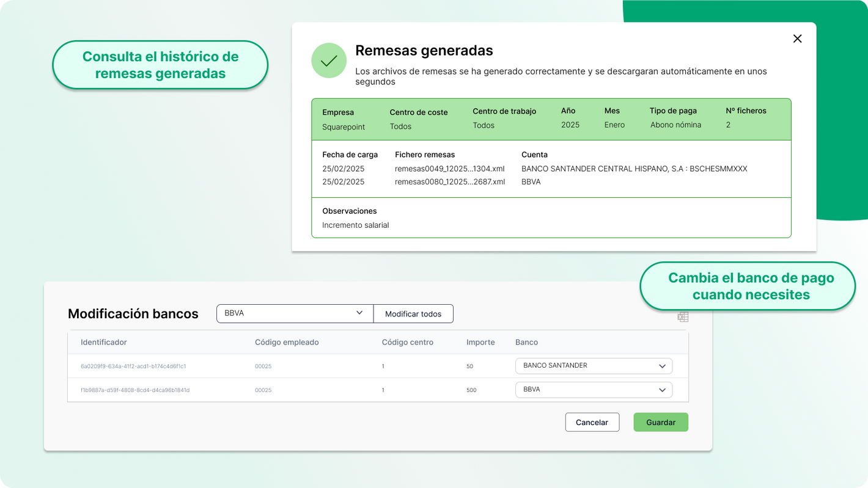This screenshot has height=488, width=868.
Task: Open the remesas0080 XML file entry
Action: click(449, 181)
